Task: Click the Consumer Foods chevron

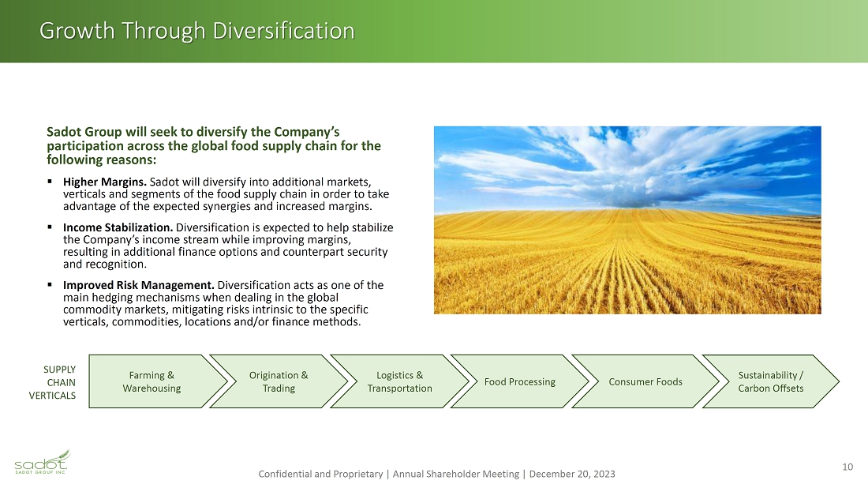Action: (645, 381)
